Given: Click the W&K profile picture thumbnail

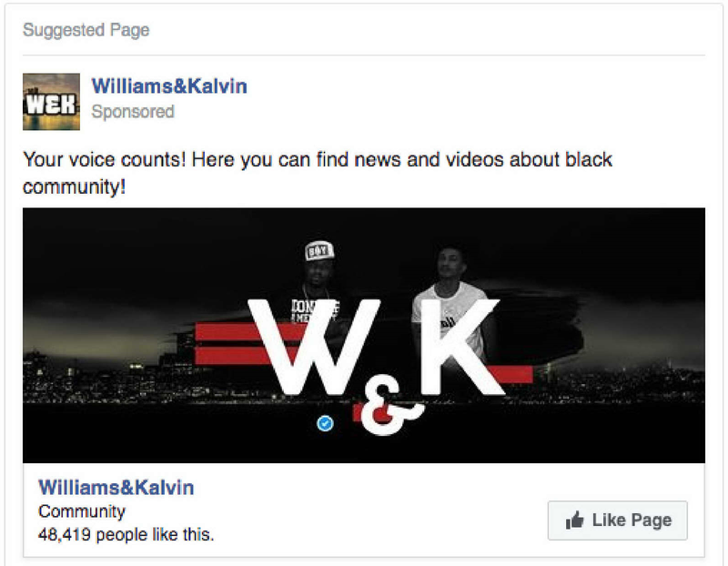Looking at the screenshot, I should point(51,101).
